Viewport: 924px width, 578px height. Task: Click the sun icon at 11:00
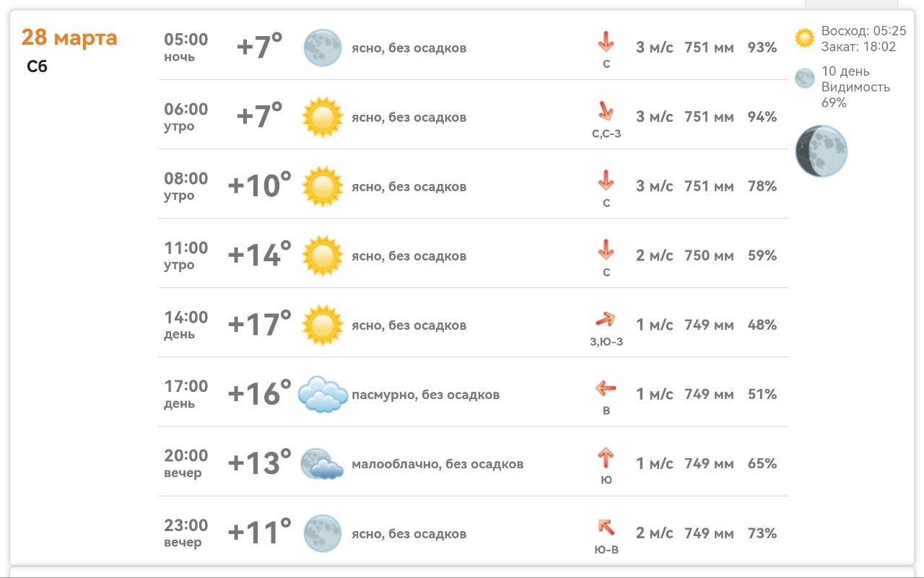point(322,255)
